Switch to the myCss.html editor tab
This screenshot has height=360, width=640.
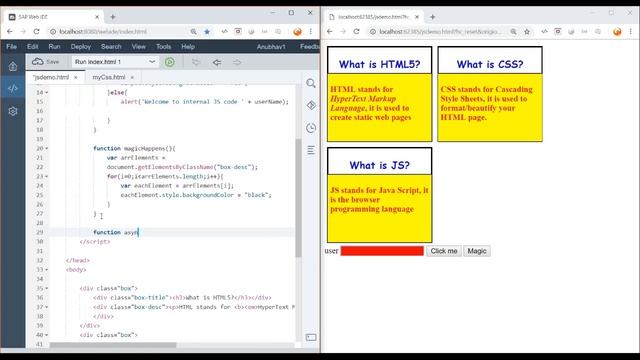(x=109, y=77)
